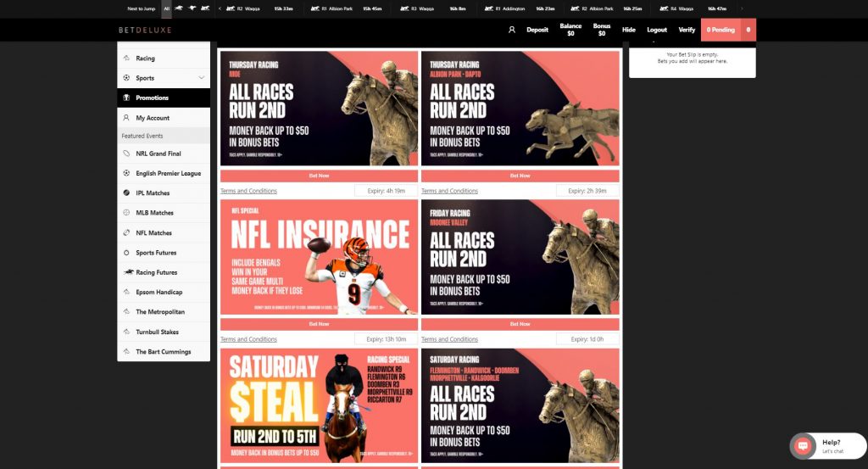Click Bet Now under Albion Park Dapto promo

[x=520, y=176]
